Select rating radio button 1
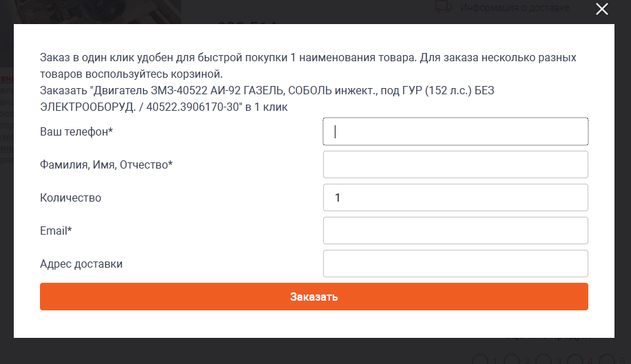Viewport: 631px width, 364px height. [x=479, y=360]
